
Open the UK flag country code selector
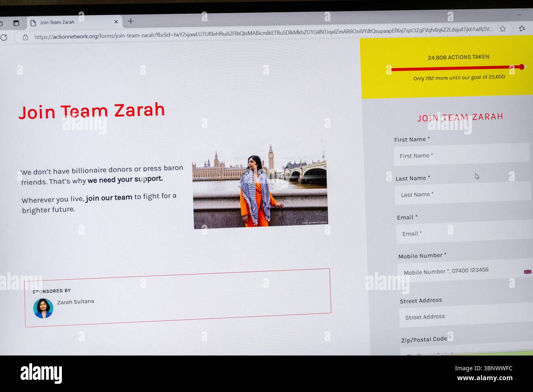528,271
